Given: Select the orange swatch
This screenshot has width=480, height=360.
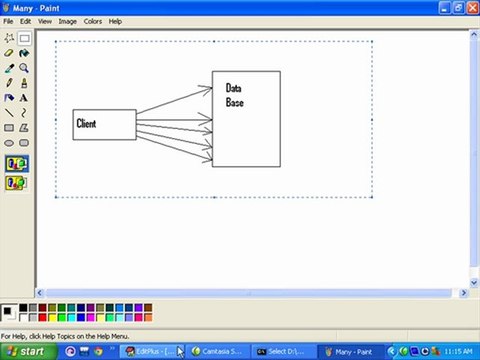Looking at the screenshot, I should click(x=148, y=317).
